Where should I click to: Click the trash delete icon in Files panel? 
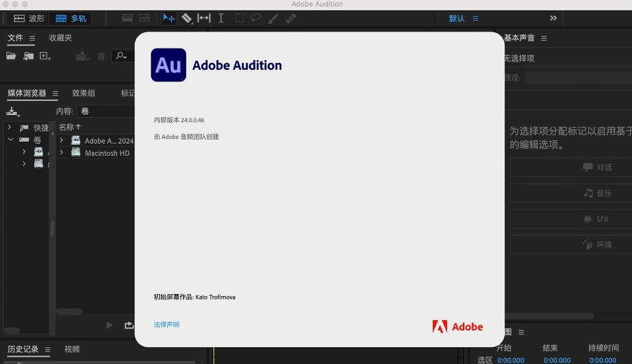point(101,56)
